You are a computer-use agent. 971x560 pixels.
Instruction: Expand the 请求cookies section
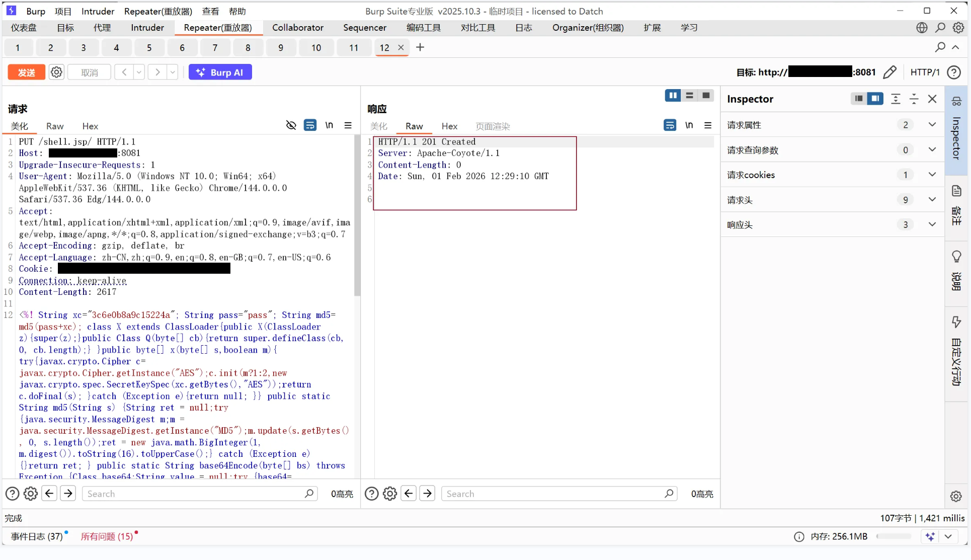[932, 175]
